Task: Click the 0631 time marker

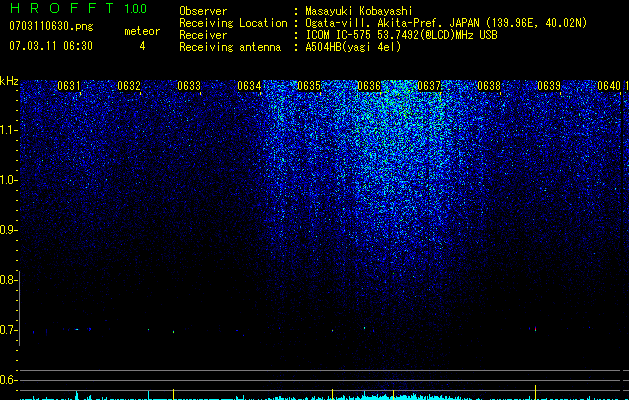Action: click(69, 86)
